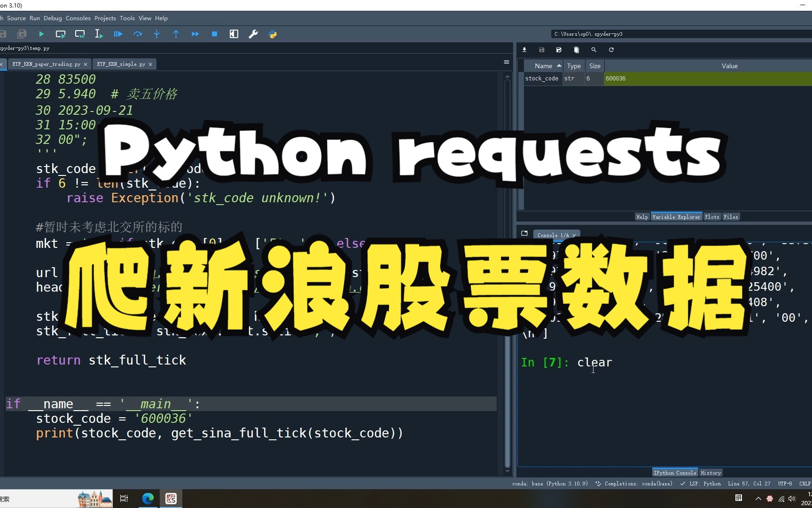
Task: Open Source menu
Action: [16, 18]
